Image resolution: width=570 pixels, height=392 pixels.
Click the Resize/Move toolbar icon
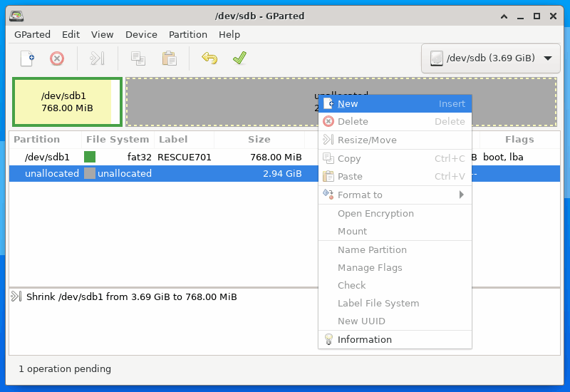[x=97, y=58]
